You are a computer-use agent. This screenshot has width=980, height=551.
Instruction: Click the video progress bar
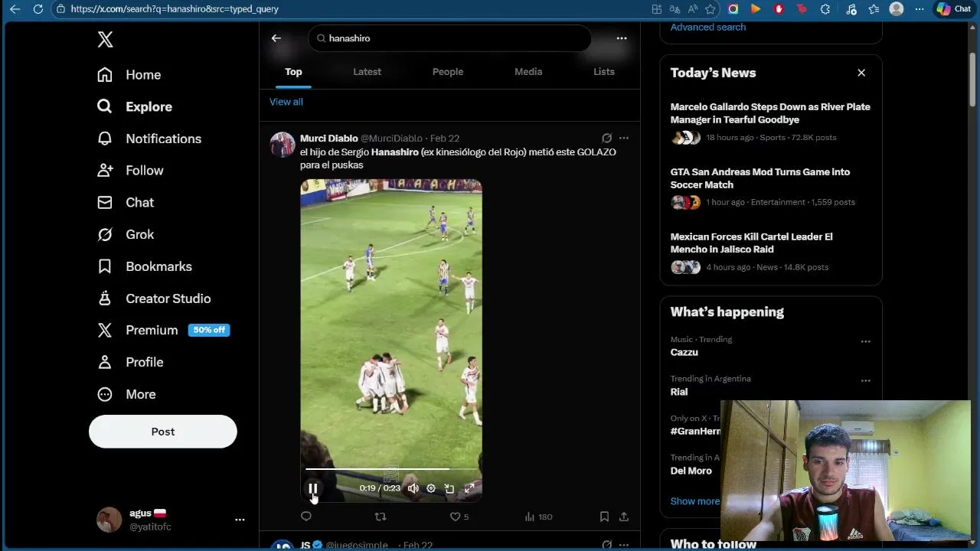pos(391,469)
